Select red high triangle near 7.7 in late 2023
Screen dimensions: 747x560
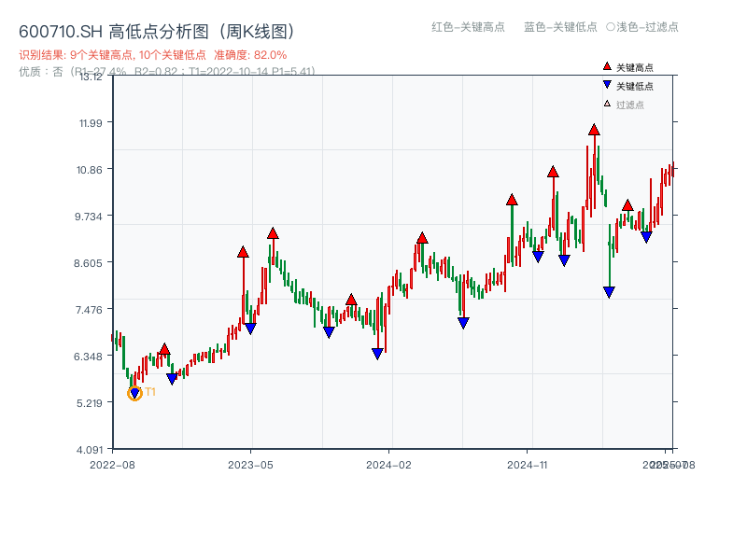tap(351, 300)
